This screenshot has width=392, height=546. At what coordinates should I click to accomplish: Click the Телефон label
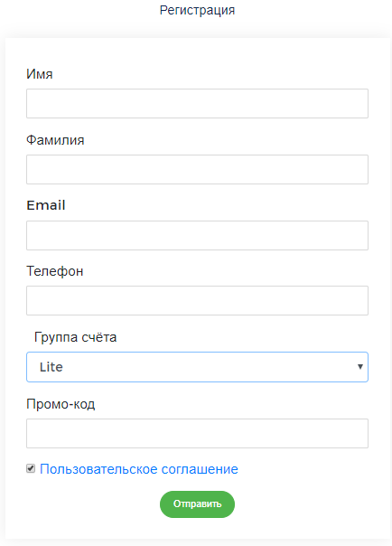tap(55, 271)
